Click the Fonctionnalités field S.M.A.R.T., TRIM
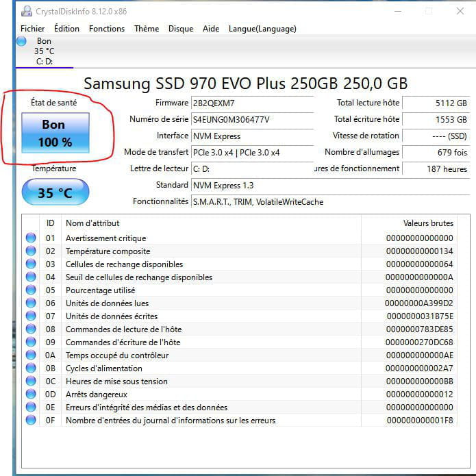This screenshot has width=476, height=476. 331,201
